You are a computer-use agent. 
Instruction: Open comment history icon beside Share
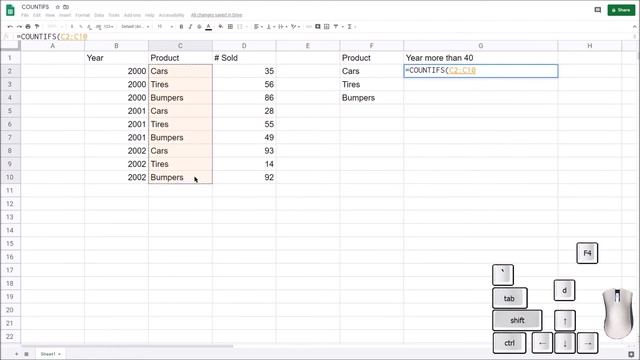(598, 10)
